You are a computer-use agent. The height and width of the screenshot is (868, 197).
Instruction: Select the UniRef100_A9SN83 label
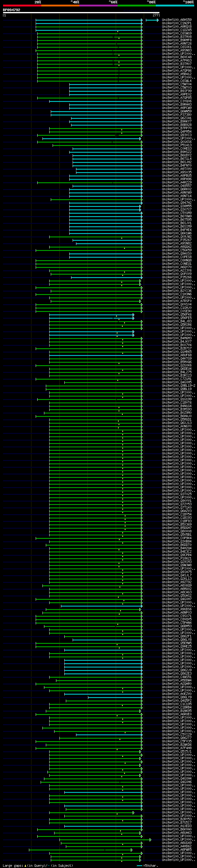pyautogui.click(x=177, y=50)
